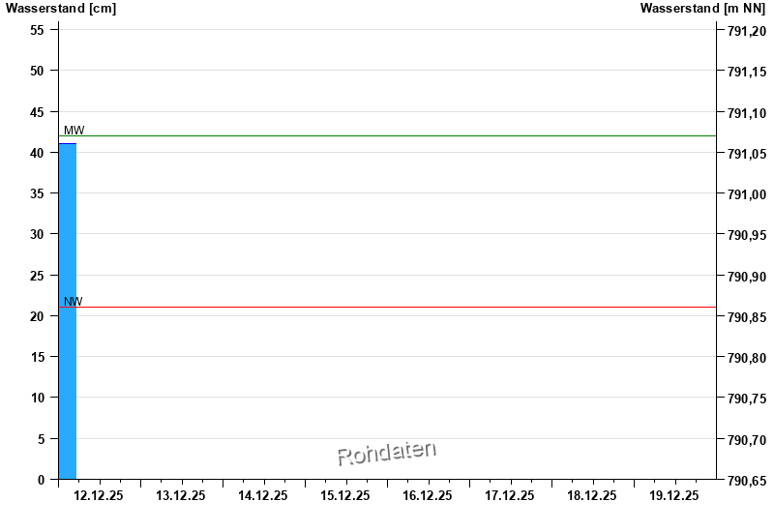Select the 14.12.25 date label

coord(262,495)
